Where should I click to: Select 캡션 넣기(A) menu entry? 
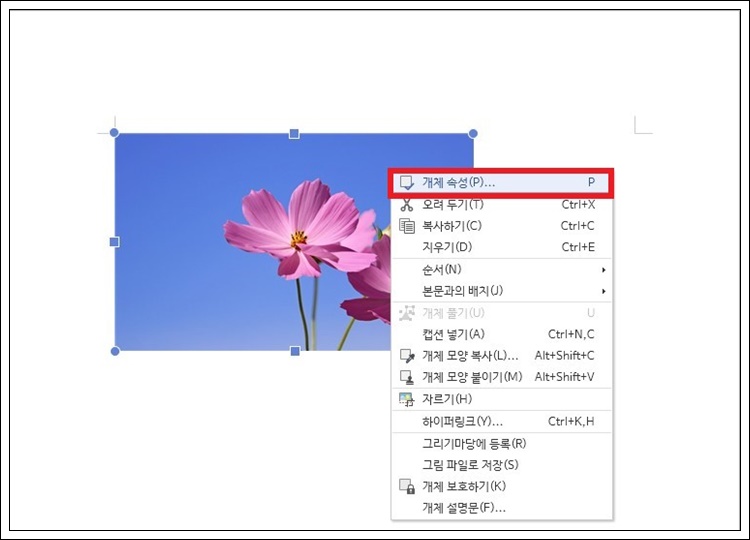point(501,334)
